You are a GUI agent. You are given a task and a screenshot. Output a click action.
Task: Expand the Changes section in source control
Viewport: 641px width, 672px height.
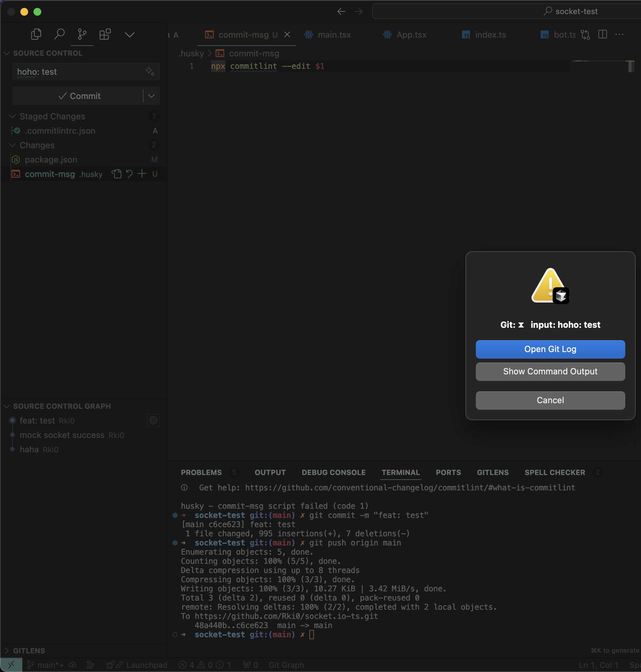point(37,145)
